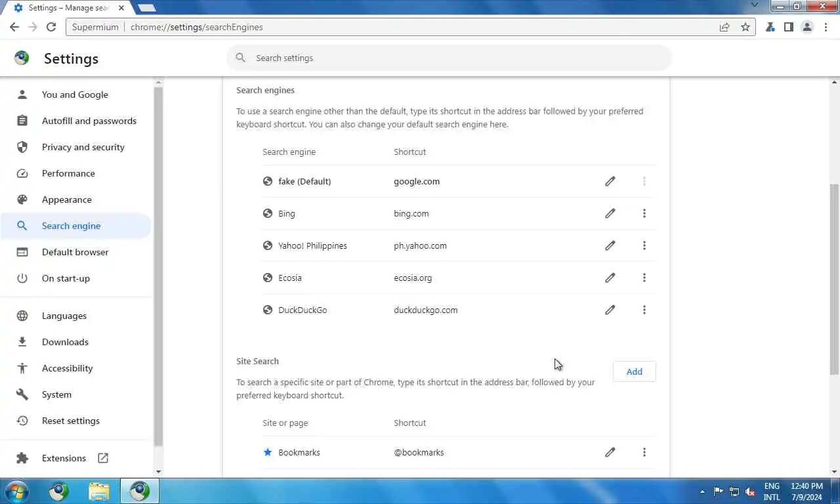Go forward to the next page
840x504 pixels.
(33, 27)
